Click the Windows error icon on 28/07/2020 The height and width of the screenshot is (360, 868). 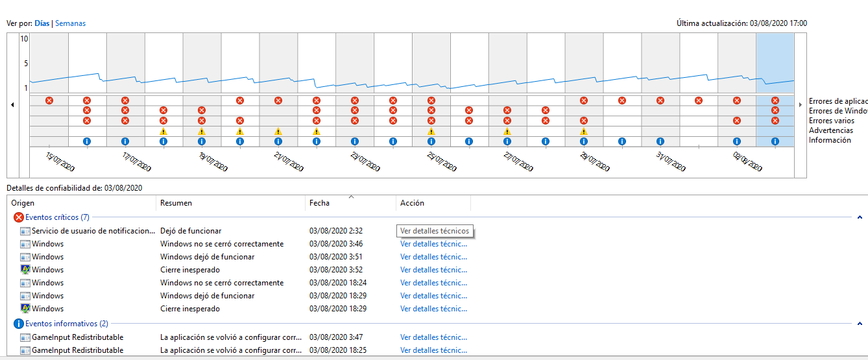click(546, 111)
